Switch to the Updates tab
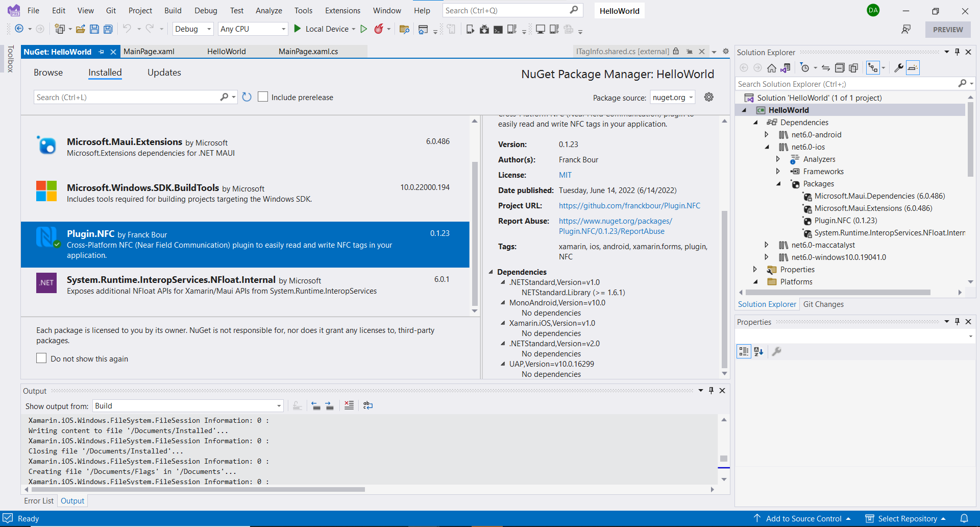The width and height of the screenshot is (980, 527). coord(164,73)
